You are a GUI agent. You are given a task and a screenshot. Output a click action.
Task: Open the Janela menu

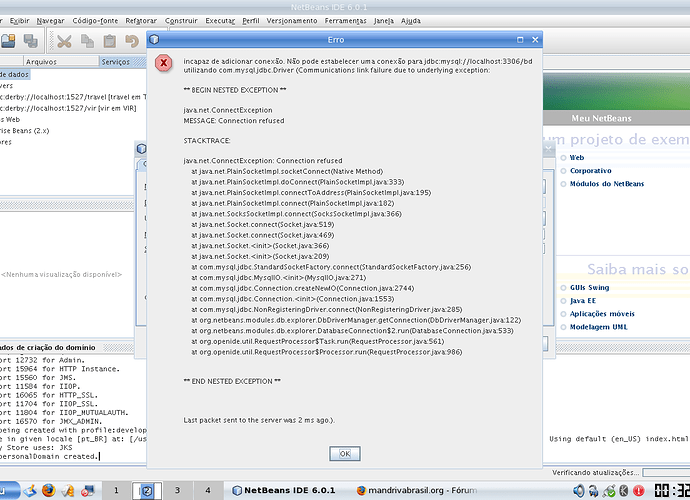pyautogui.click(x=384, y=21)
